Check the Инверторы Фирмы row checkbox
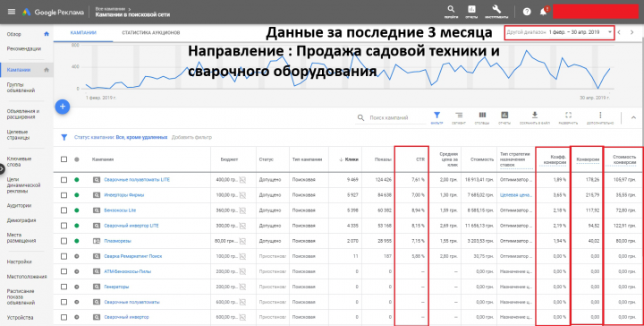The image size is (644, 326). click(x=64, y=195)
